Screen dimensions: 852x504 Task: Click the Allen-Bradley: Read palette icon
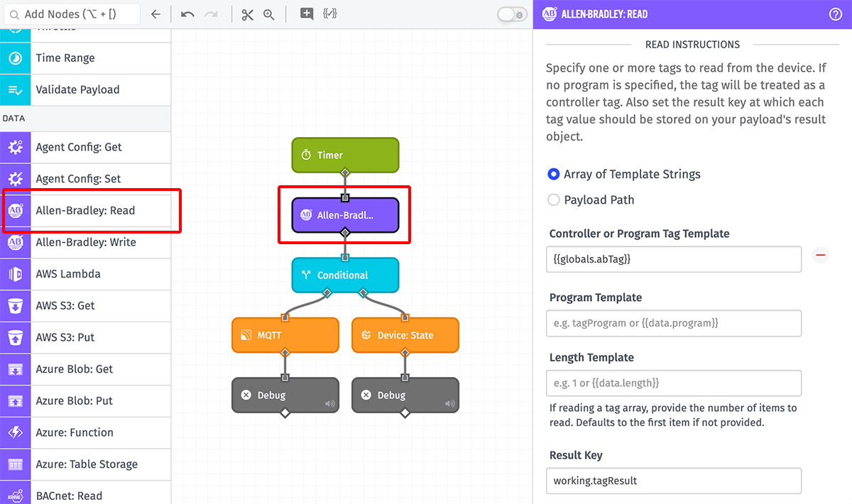pyautogui.click(x=15, y=211)
